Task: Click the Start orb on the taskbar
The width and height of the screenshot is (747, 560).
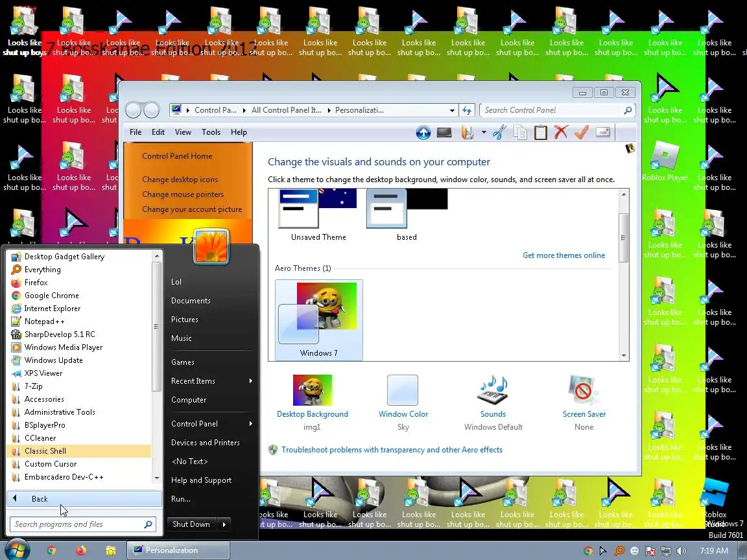Action: pyautogui.click(x=16, y=550)
